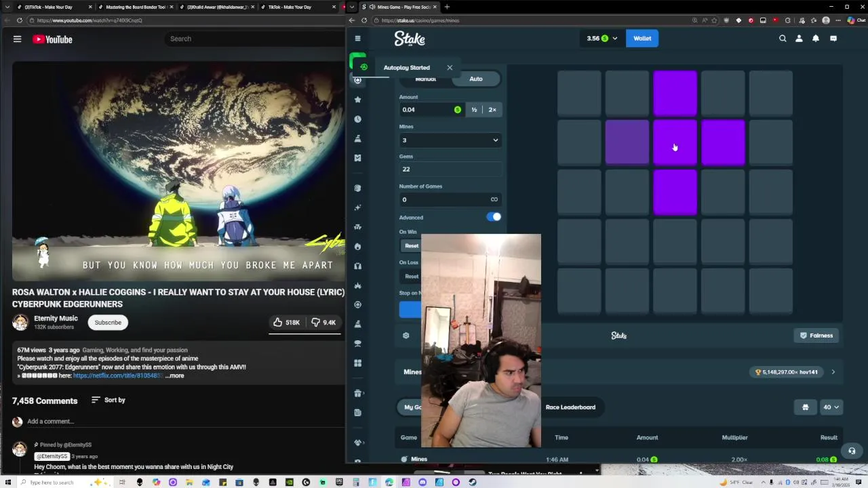Switch to Mastering the Board Bender tab

pyautogui.click(x=135, y=7)
